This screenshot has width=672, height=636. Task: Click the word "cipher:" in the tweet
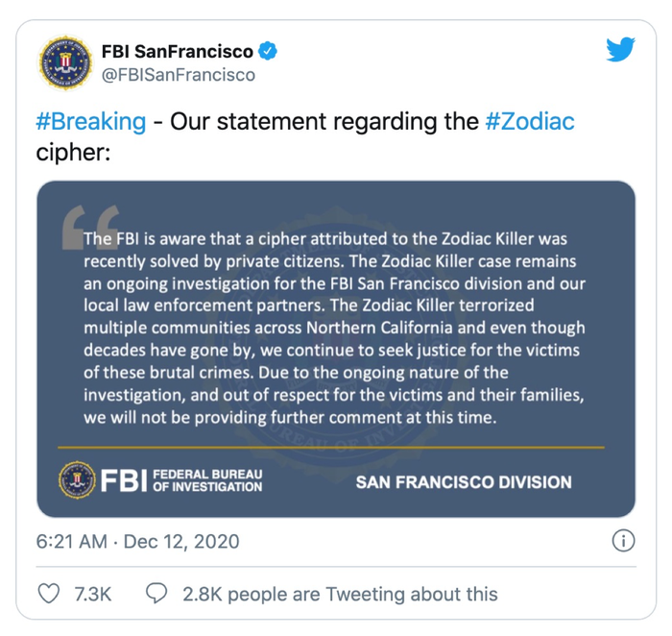coord(74,152)
